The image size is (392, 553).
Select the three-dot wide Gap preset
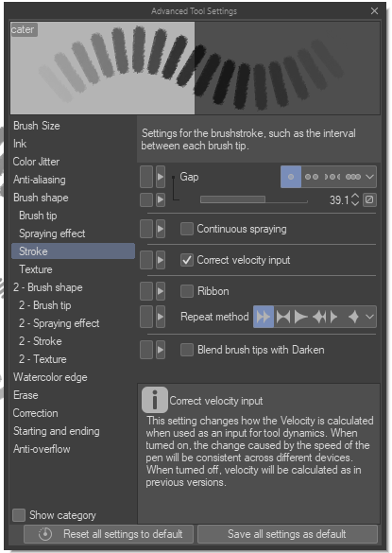click(353, 177)
